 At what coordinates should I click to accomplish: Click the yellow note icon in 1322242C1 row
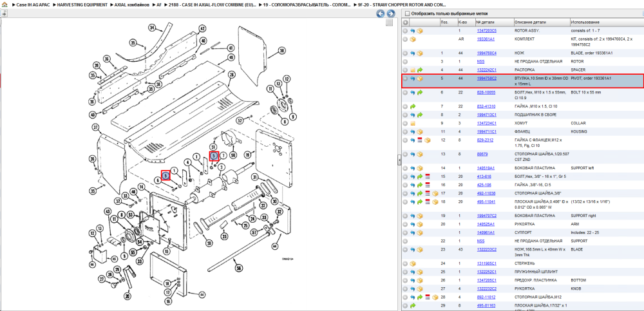(x=413, y=70)
